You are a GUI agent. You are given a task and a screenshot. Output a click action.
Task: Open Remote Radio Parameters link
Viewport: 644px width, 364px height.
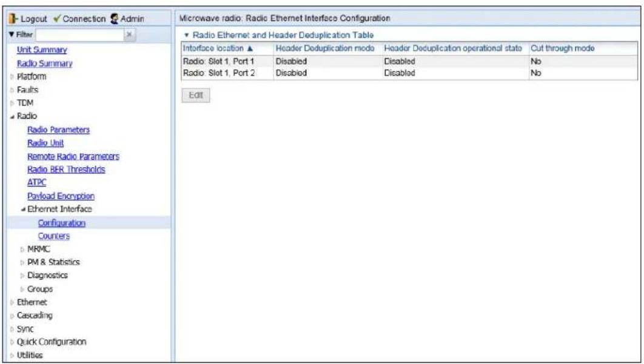pos(73,156)
